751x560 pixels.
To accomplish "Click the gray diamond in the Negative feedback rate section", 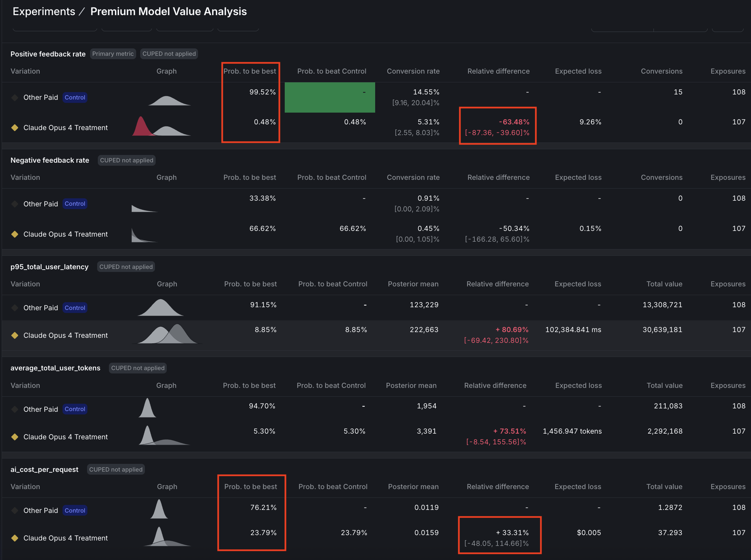I will [14, 204].
